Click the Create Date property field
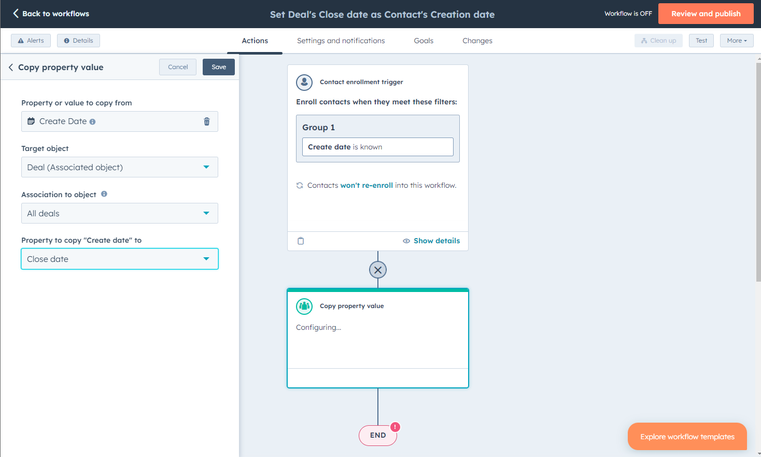The width and height of the screenshot is (761, 457). click(x=119, y=121)
